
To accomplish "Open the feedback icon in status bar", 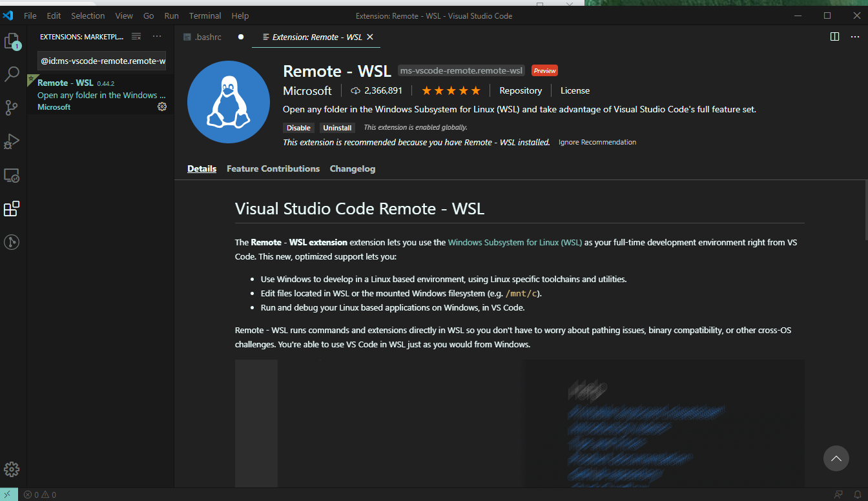I will coord(838,495).
